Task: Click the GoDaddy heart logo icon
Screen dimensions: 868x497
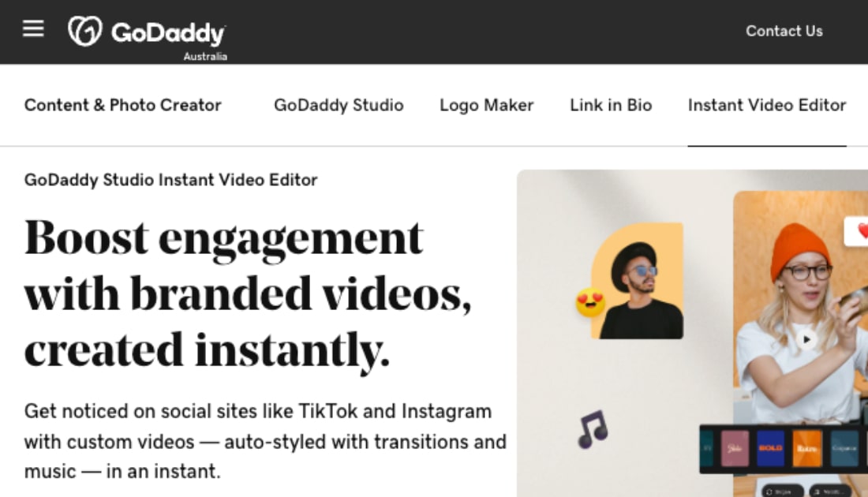Action: click(84, 31)
